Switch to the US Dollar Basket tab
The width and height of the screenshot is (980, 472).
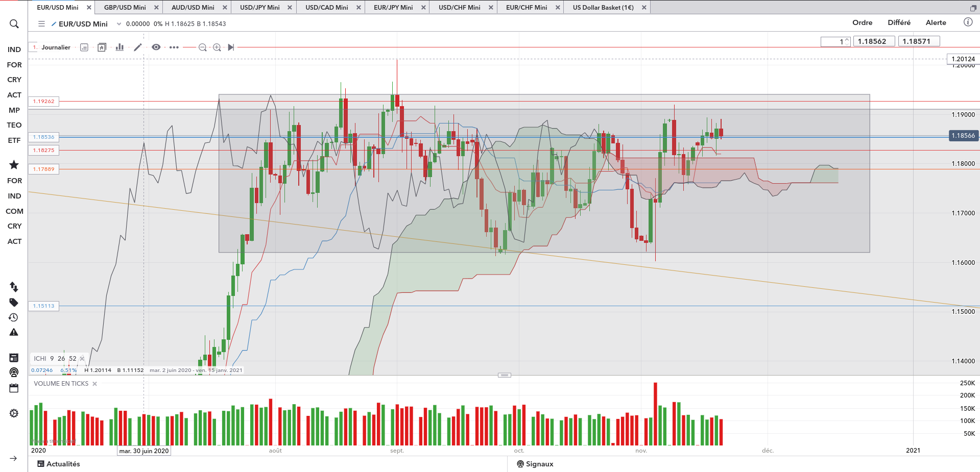click(x=603, y=8)
